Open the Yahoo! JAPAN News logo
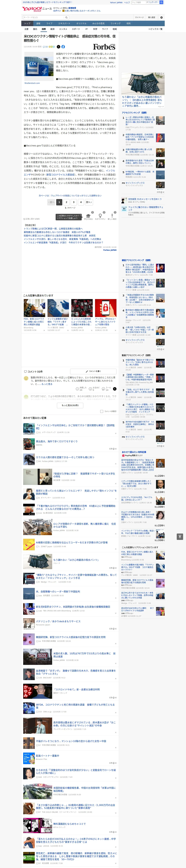This screenshot has height=868, width=186. [x=37, y=9]
